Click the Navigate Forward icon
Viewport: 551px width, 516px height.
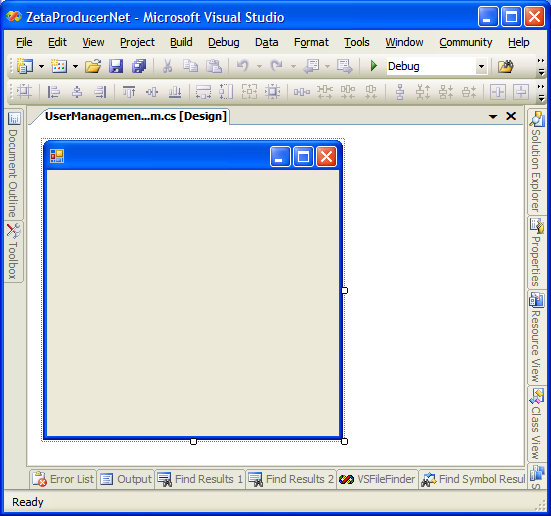(x=345, y=66)
